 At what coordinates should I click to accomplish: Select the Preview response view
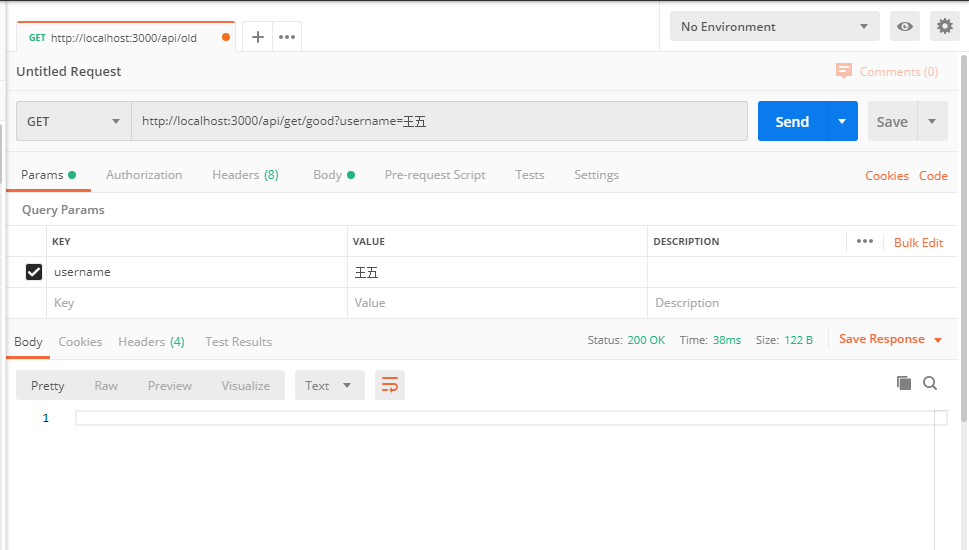tap(169, 386)
